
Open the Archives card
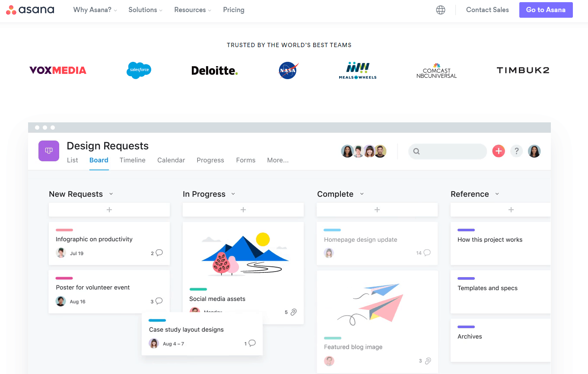coord(501,340)
